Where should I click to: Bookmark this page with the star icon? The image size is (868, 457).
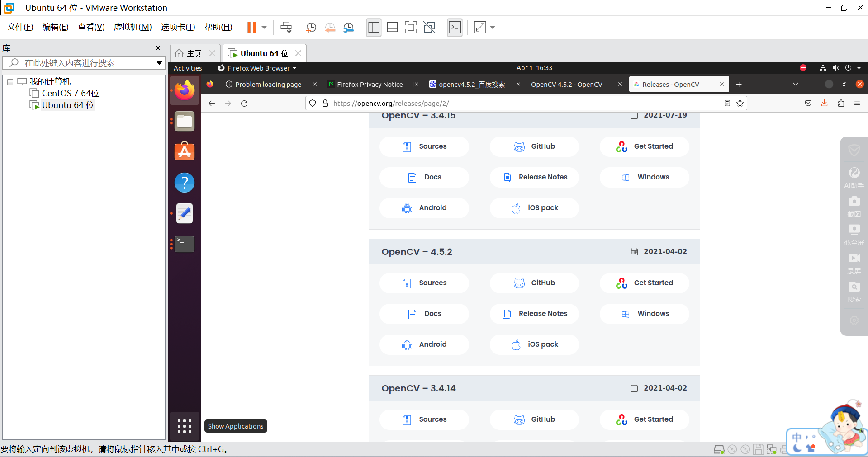pos(740,103)
